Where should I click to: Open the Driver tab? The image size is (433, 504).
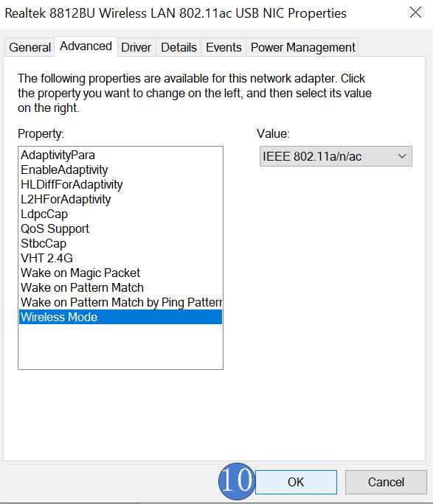click(136, 48)
